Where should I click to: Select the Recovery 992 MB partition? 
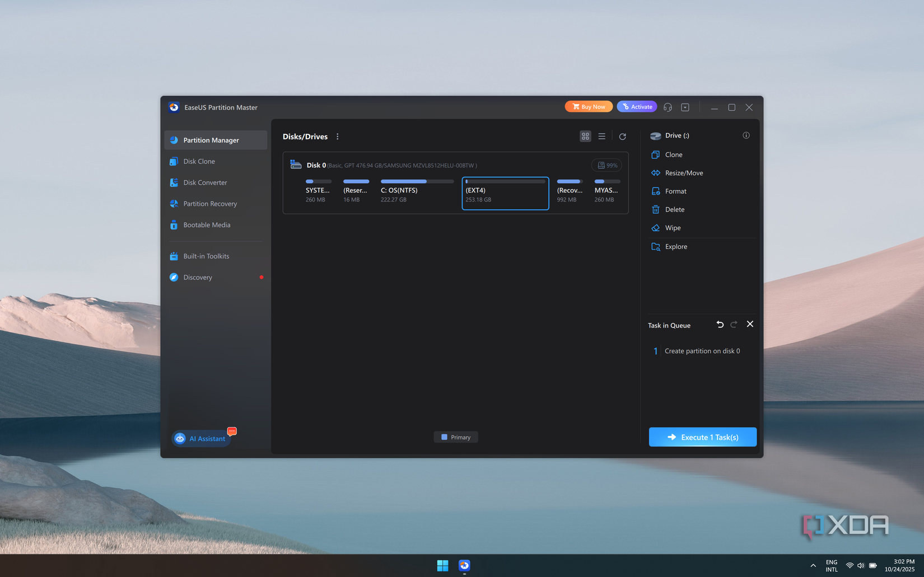click(570, 191)
